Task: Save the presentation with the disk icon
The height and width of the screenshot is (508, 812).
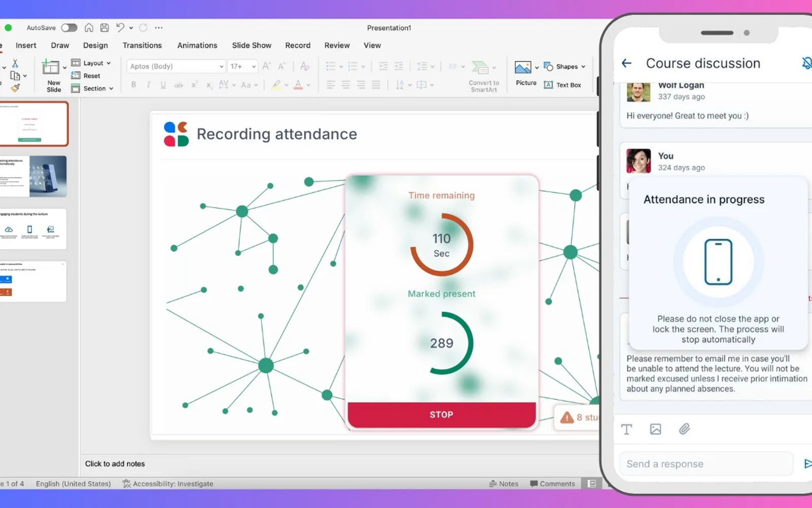Action: coord(105,28)
